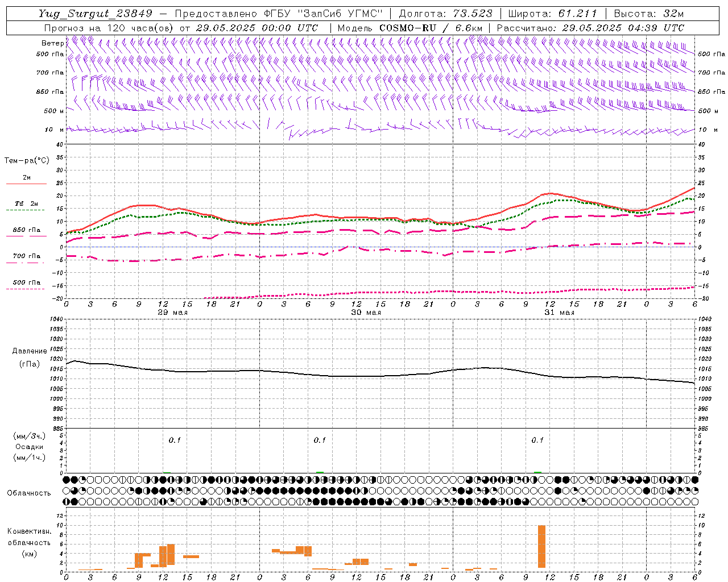Screen dimensions: 728x582
Task: Click the green precipitation mark on 30 мая
Action: click(x=320, y=472)
